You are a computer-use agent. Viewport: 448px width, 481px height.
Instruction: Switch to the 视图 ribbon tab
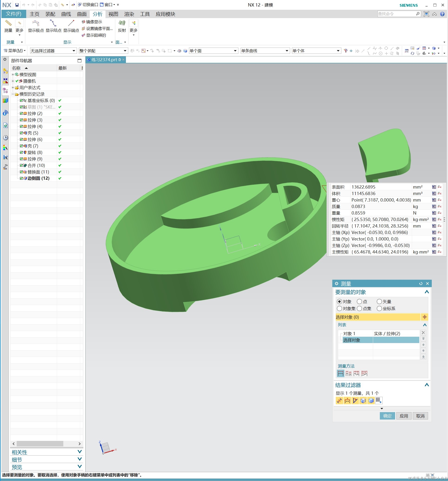click(113, 14)
